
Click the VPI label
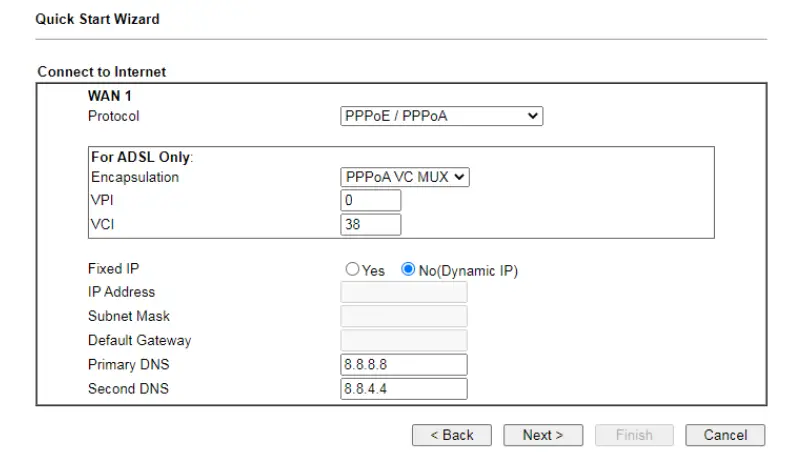[x=102, y=200]
